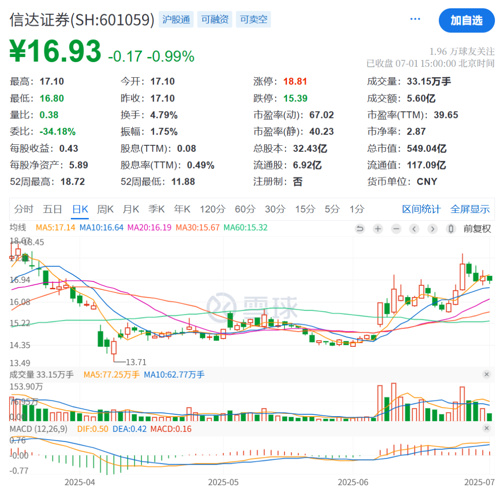Screen dimensions: 500x493
Task: Click 全屏显示 to show fullscreen chart
Action: click(470, 209)
